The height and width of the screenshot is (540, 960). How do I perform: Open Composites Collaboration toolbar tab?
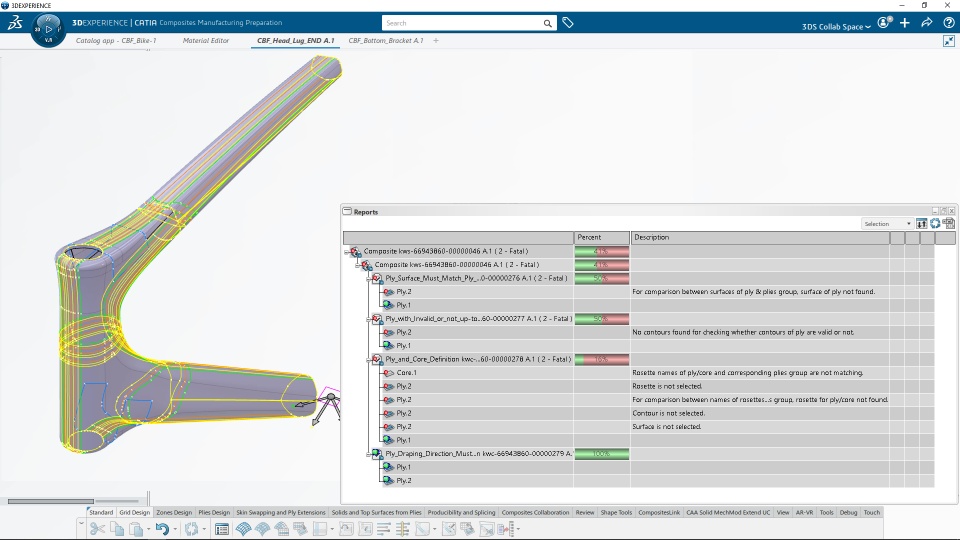point(535,512)
